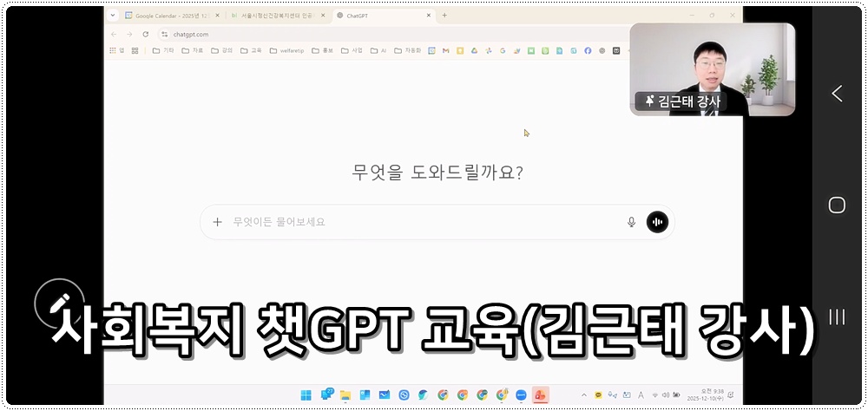Expand the 자료 bookmark folder
The height and width of the screenshot is (411, 868).
point(192,50)
